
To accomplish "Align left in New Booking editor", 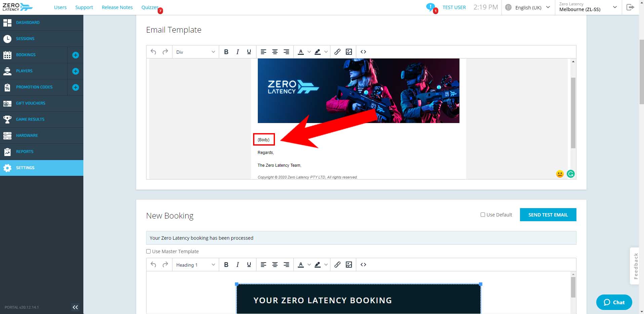I will [264, 265].
